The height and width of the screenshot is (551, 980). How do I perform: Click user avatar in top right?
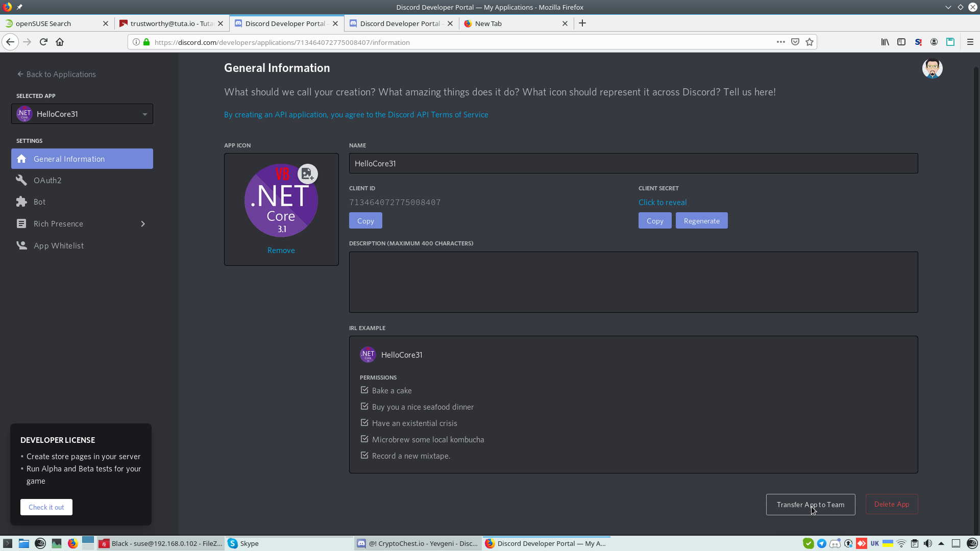coord(932,68)
